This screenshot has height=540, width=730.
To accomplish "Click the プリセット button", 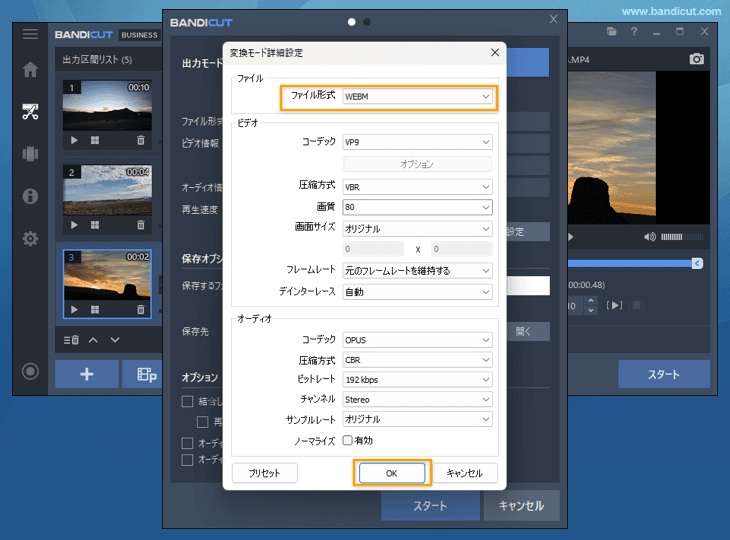I will pyautogui.click(x=264, y=473).
